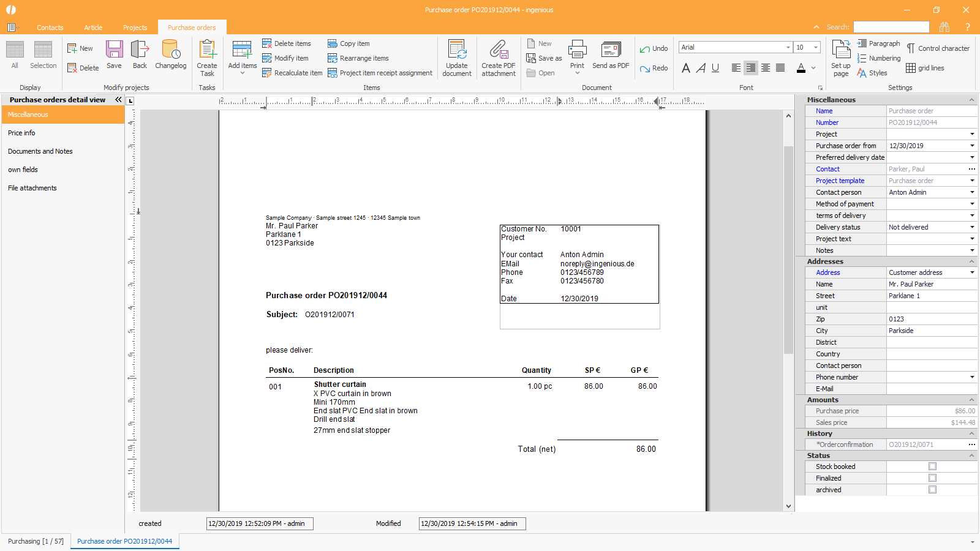Open the font color picker

813,68
